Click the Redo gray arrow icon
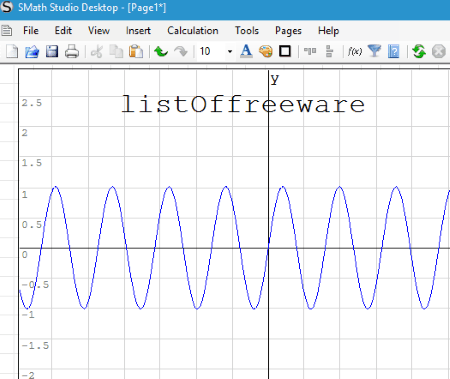Image resolution: width=450 pixels, height=379 pixels. [x=181, y=52]
